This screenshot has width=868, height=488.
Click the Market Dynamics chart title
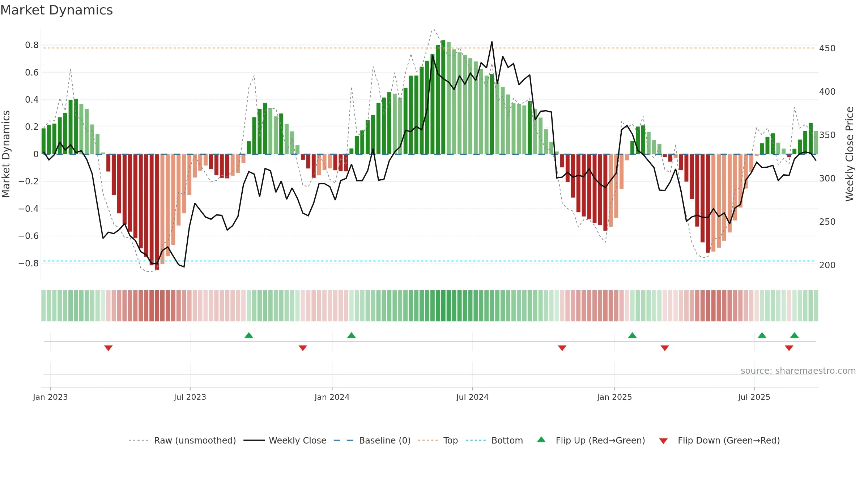pos(57,10)
